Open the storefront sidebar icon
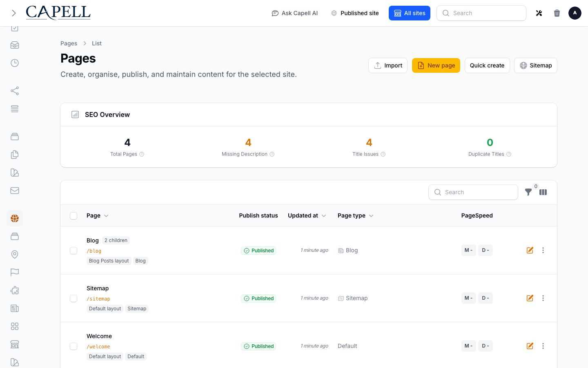 [15, 344]
